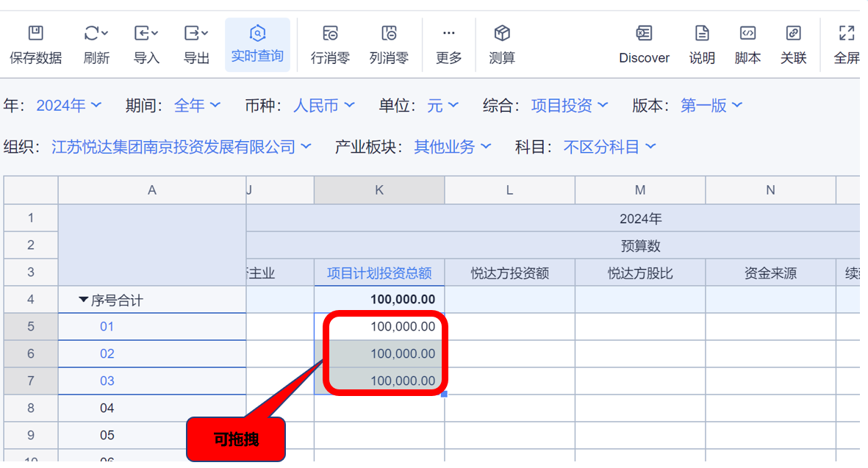The width and height of the screenshot is (868, 468).
Task: Expand organization dropdown 江苏悦达集团南京投资发展有限公司
Action: click(x=181, y=147)
